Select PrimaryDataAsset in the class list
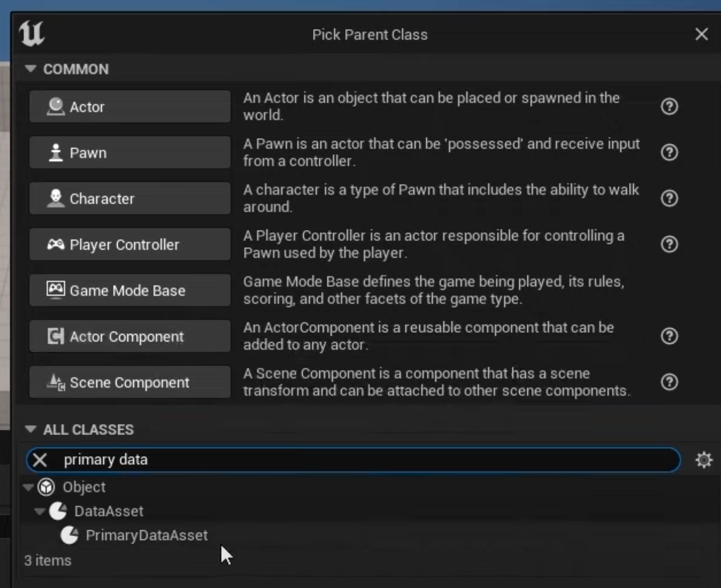The image size is (721, 588). [146, 535]
